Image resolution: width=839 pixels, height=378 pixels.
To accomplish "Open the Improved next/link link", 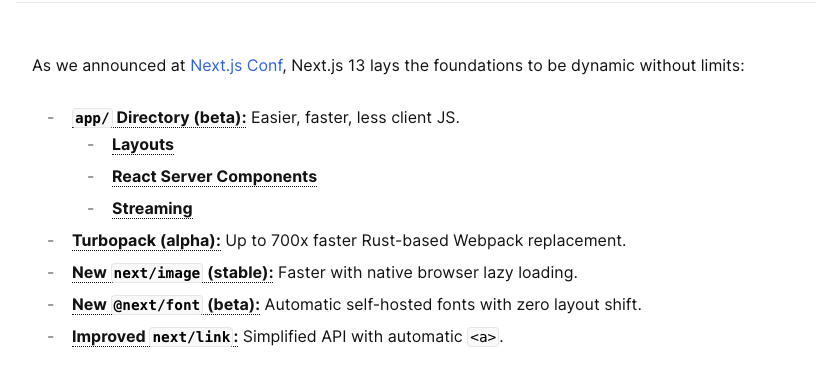I will (155, 337).
